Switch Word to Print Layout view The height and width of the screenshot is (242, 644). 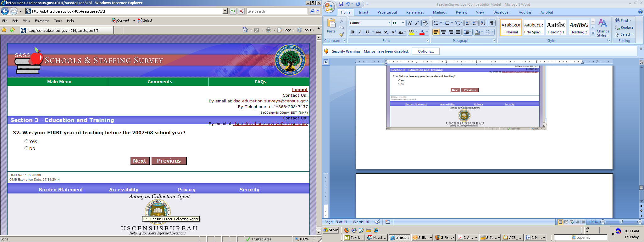point(560,222)
